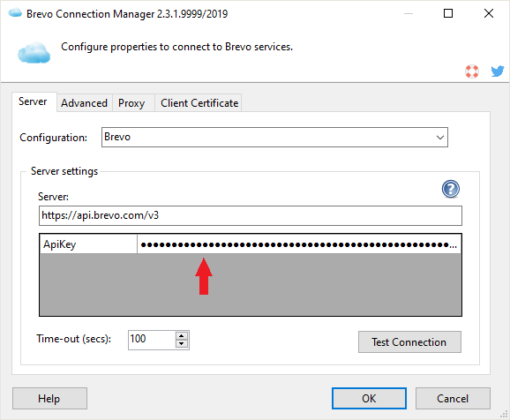Click the blue question mark help icon
This screenshot has width=510, height=420.
(451, 189)
